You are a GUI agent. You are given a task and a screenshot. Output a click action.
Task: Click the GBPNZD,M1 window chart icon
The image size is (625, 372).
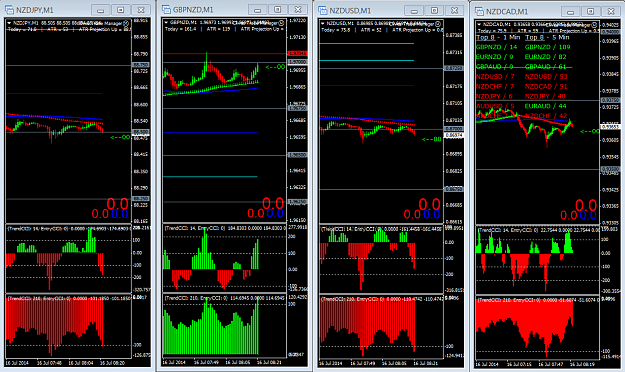point(166,10)
